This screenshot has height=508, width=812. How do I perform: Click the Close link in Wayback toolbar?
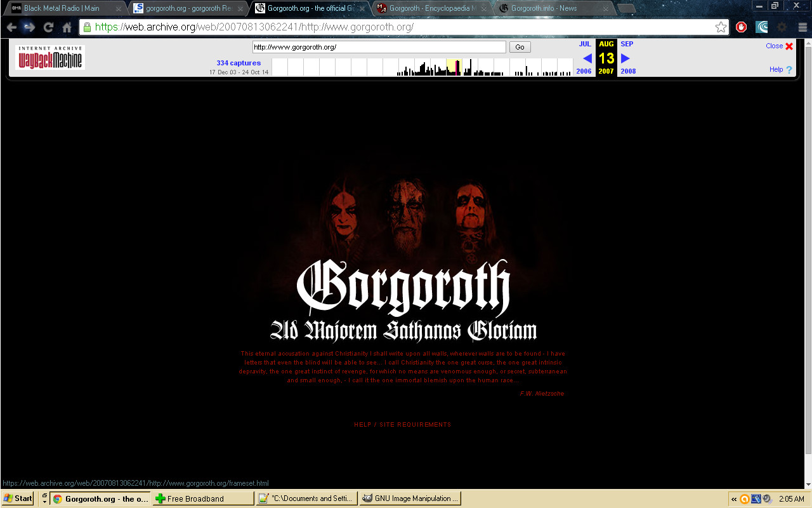click(774, 46)
